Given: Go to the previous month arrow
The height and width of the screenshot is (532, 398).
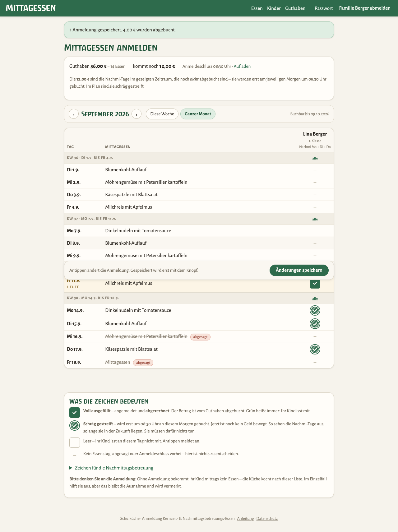Looking at the screenshot, I should pos(74,114).
